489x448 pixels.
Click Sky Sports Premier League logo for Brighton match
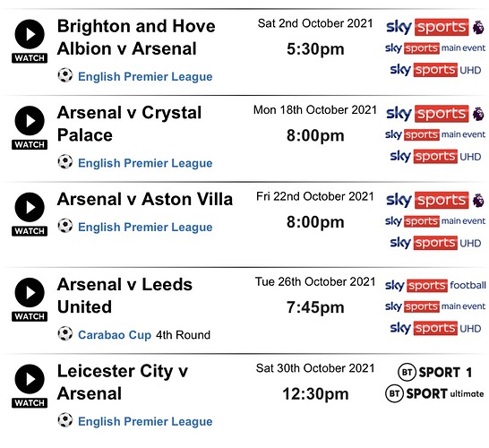click(435, 28)
